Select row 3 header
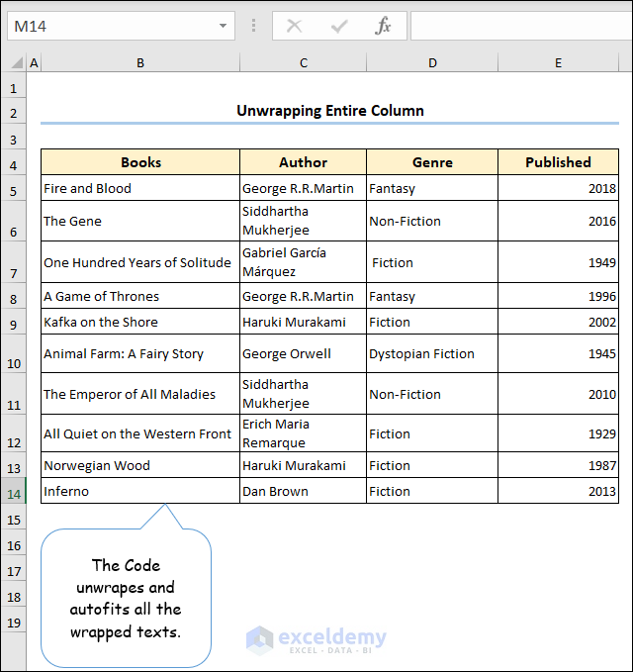This screenshot has width=633, height=672. 13,137
